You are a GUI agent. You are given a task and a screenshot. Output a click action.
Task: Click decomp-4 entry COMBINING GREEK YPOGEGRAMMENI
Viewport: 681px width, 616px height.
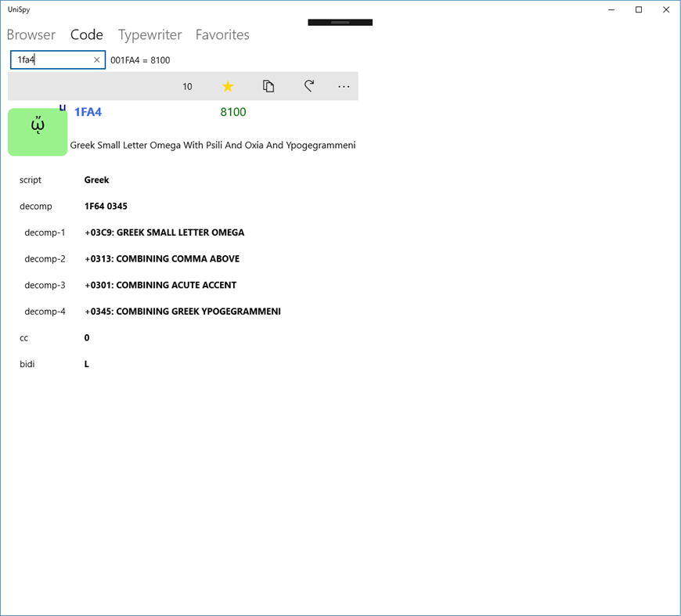pos(183,311)
